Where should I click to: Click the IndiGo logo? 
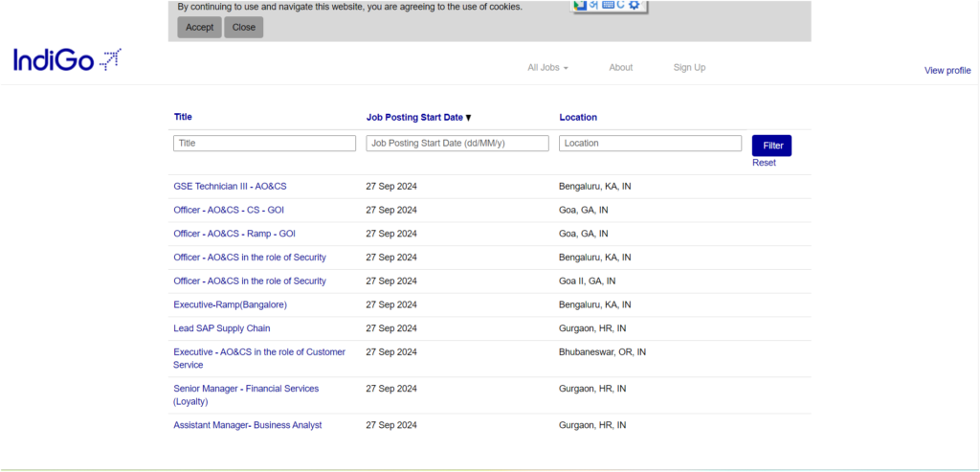point(67,60)
